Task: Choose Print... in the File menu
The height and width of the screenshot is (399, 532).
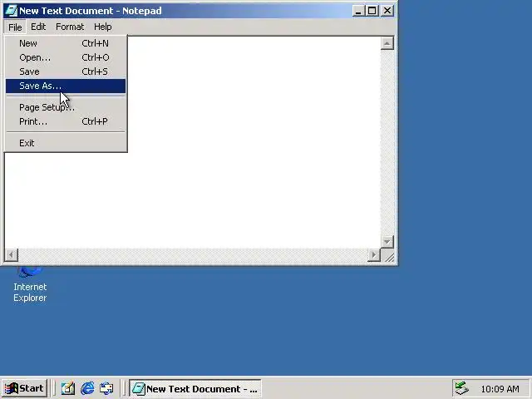Action: click(66, 121)
